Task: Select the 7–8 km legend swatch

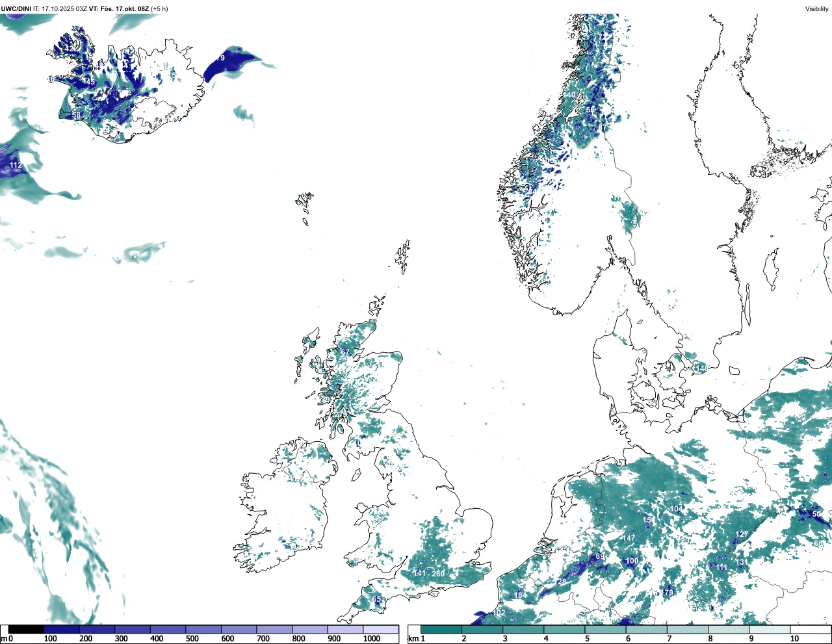Action: click(688, 629)
